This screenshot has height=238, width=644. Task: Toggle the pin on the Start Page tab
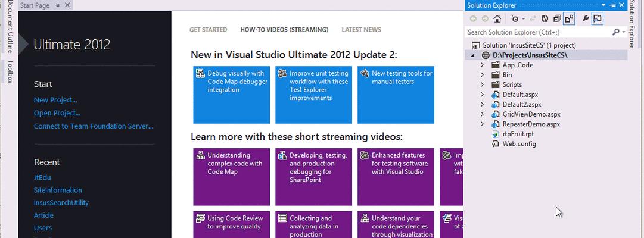[x=57, y=5]
